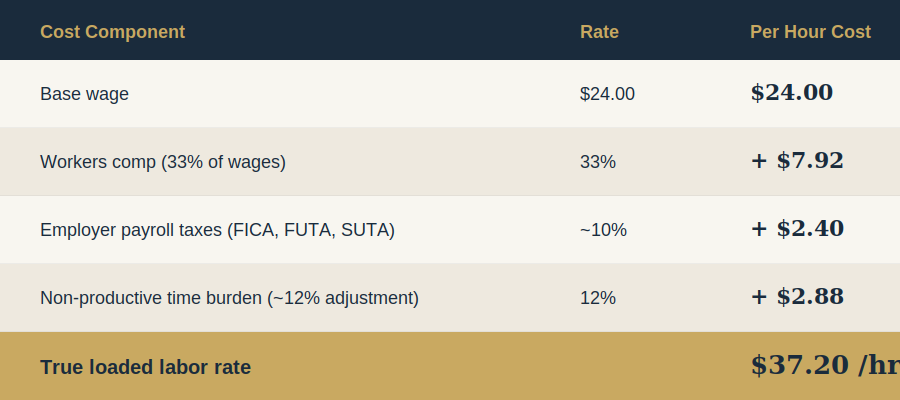The width and height of the screenshot is (900, 400).
Task: Click the /hr unit after the total
Action: tap(879, 366)
